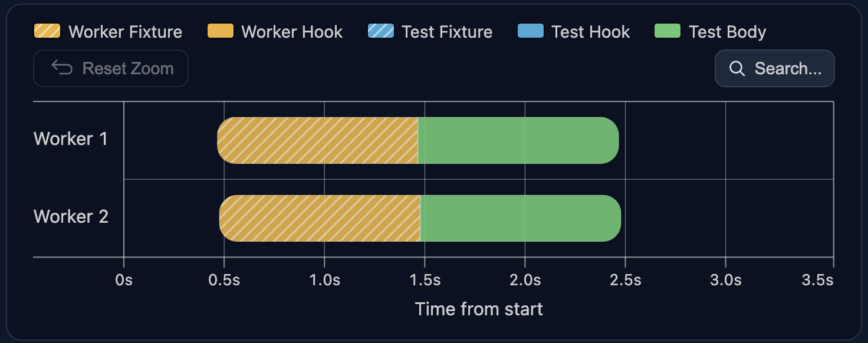Click the Test Fixture hatched blue swatch

[380, 31]
